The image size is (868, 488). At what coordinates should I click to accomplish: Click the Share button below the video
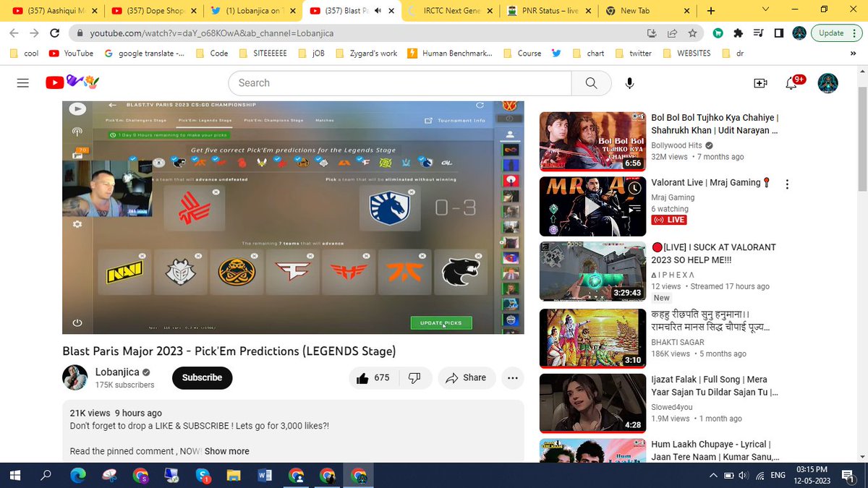467,377
